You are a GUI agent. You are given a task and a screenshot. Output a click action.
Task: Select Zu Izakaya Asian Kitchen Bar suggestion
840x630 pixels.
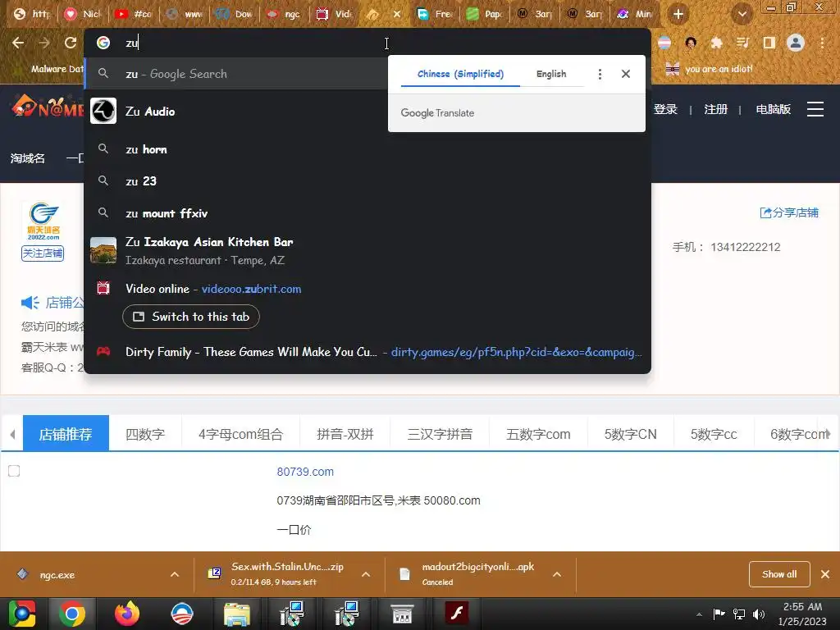367,251
